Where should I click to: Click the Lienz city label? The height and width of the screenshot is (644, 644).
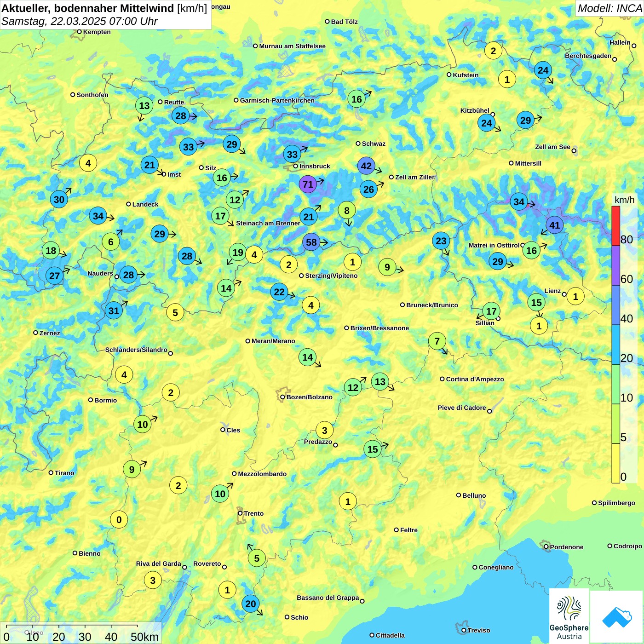pyautogui.click(x=552, y=291)
